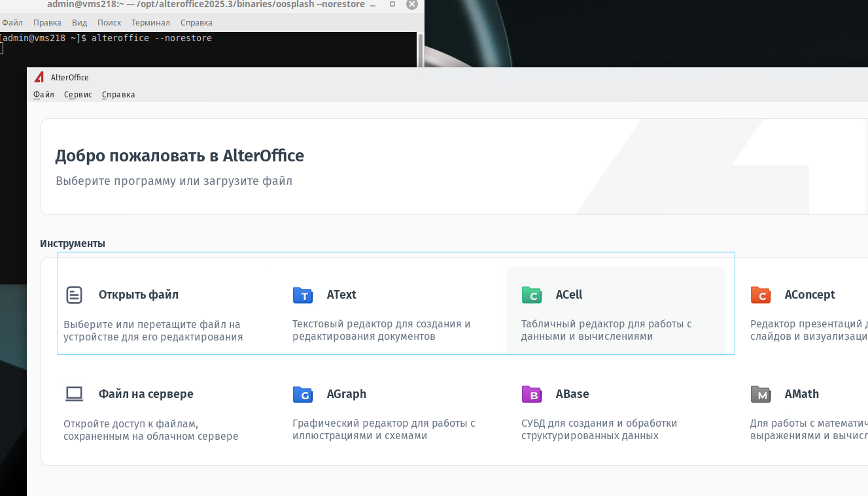Click the Открыть файл document icon
The height and width of the screenshot is (496, 868).
75,295
